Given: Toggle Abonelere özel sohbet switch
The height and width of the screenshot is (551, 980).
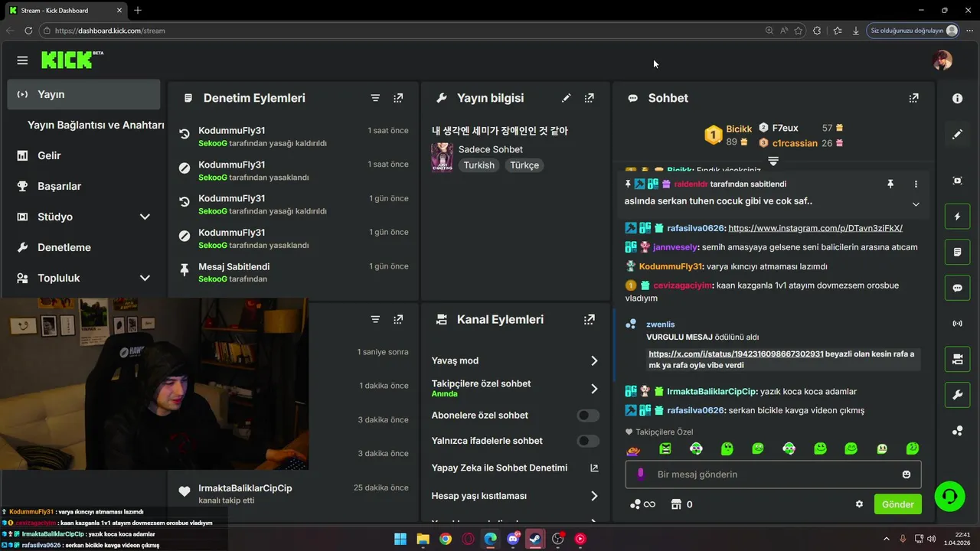Looking at the screenshot, I should (588, 416).
